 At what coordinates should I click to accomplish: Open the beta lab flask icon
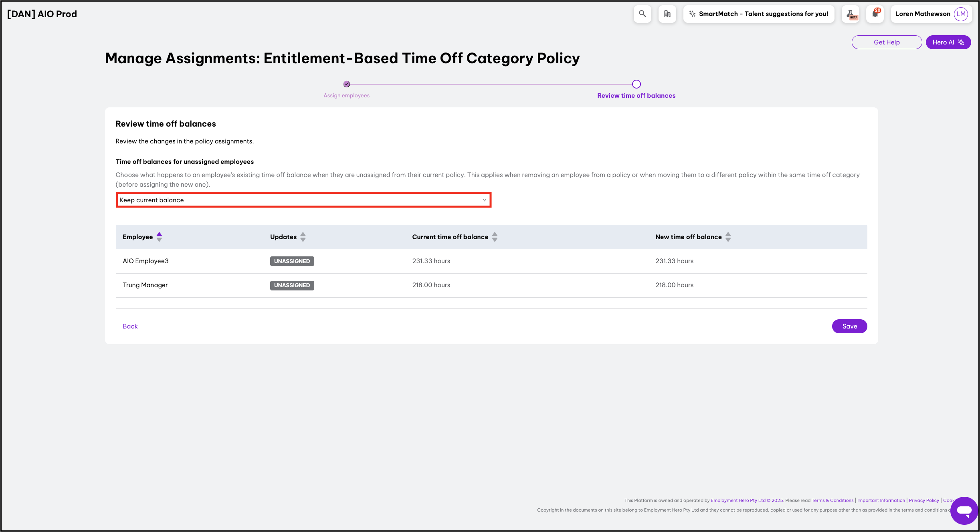click(x=850, y=14)
